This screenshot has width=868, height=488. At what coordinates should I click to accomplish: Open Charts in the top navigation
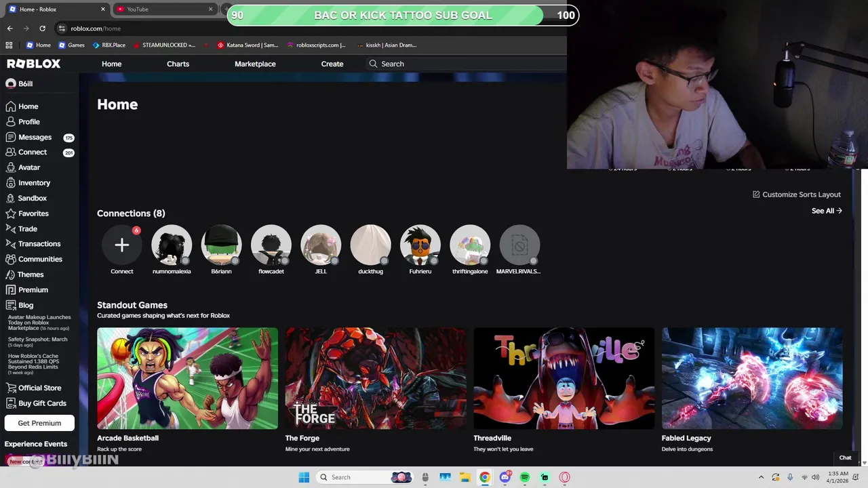pos(178,64)
